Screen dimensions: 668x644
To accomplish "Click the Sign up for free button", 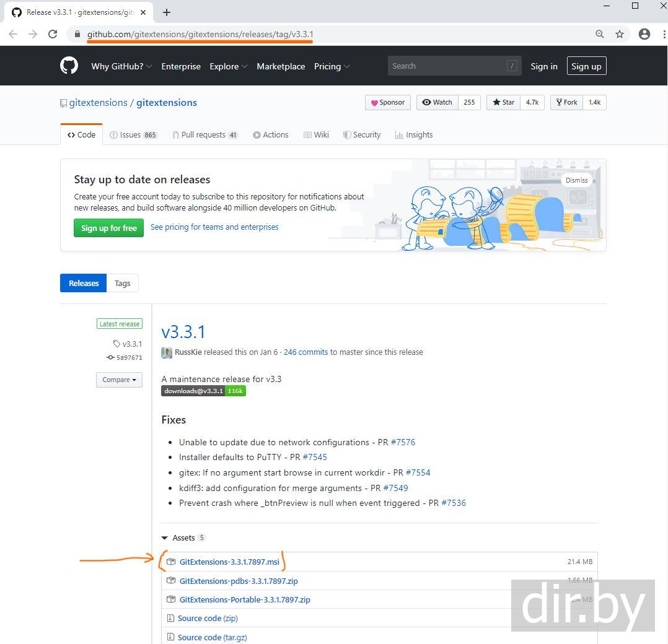I will (108, 228).
